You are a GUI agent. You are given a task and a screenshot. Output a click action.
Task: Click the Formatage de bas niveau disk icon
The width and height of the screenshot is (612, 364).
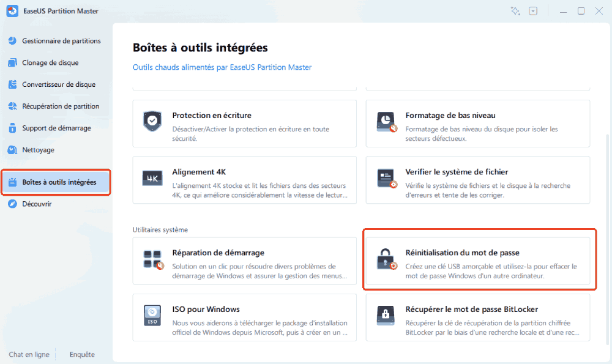click(386, 122)
